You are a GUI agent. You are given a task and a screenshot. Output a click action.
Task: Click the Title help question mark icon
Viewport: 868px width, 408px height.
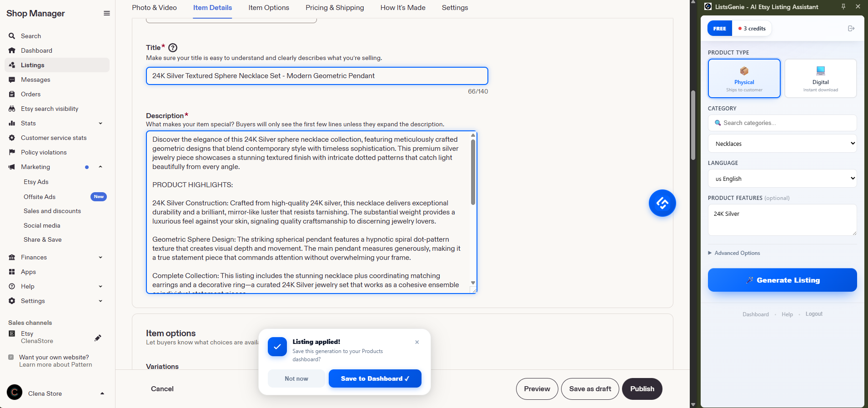(x=173, y=48)
